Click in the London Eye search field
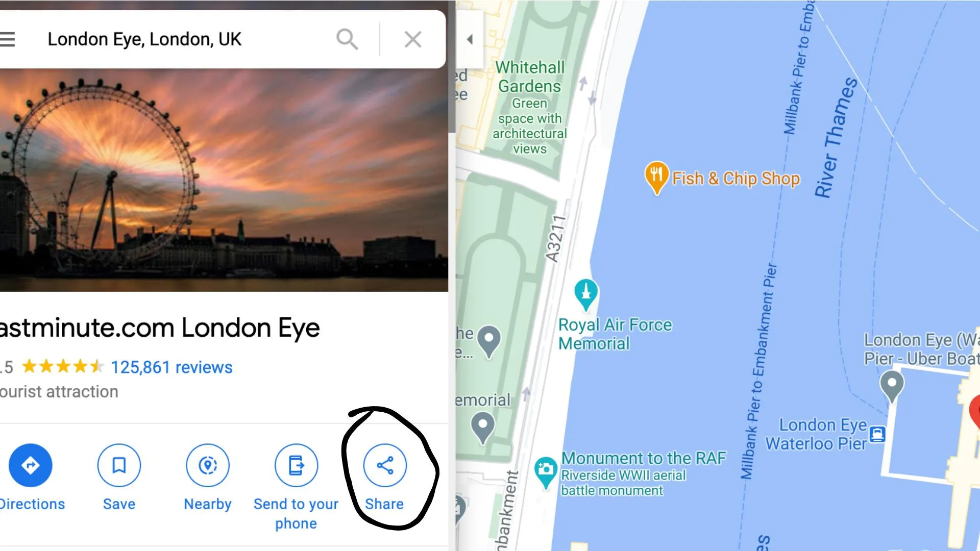This screenshot has height=551, width=980. [x=184, y=39]
